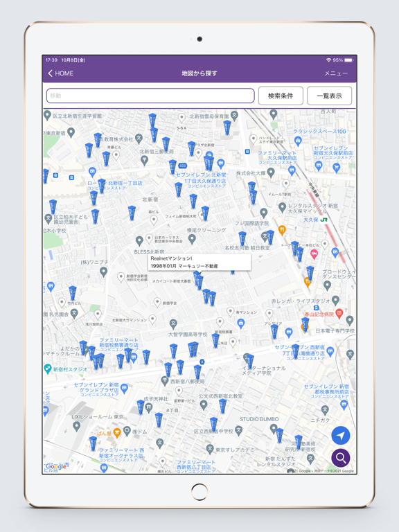Click the 名校志向塾 朝日教室 label

[247, 248]
